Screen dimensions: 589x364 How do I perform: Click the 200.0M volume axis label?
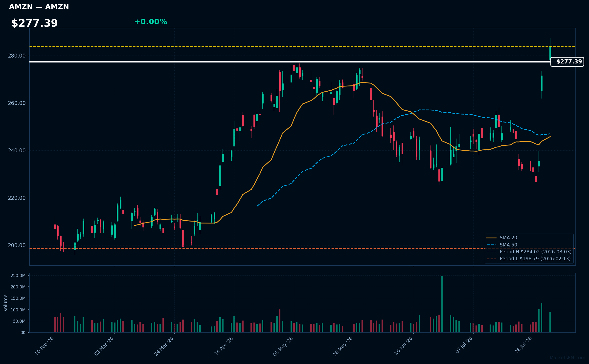pyautogui.click(x=18, y=287)
